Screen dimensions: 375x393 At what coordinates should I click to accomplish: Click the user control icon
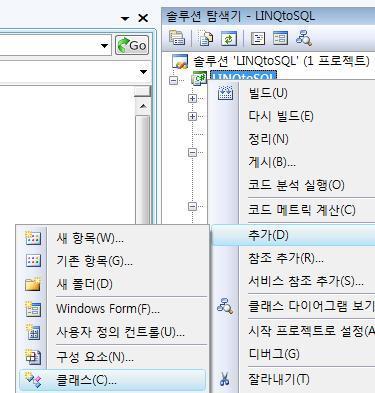33,332
